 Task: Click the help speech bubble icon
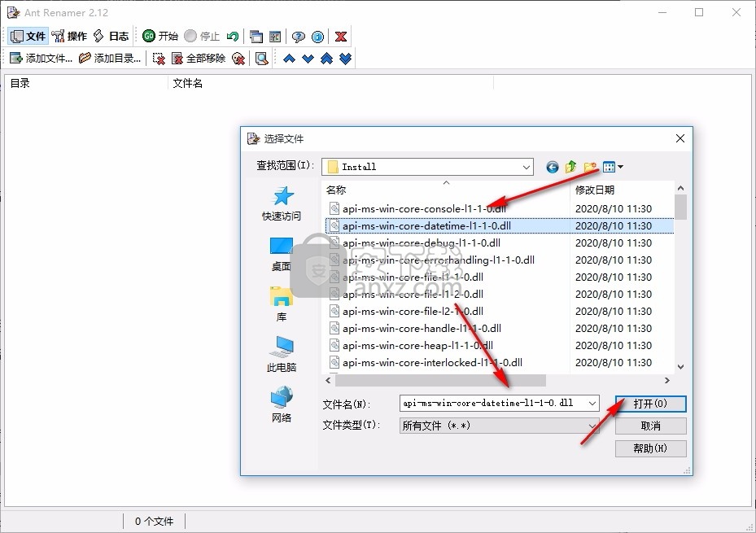click(299, 36)
